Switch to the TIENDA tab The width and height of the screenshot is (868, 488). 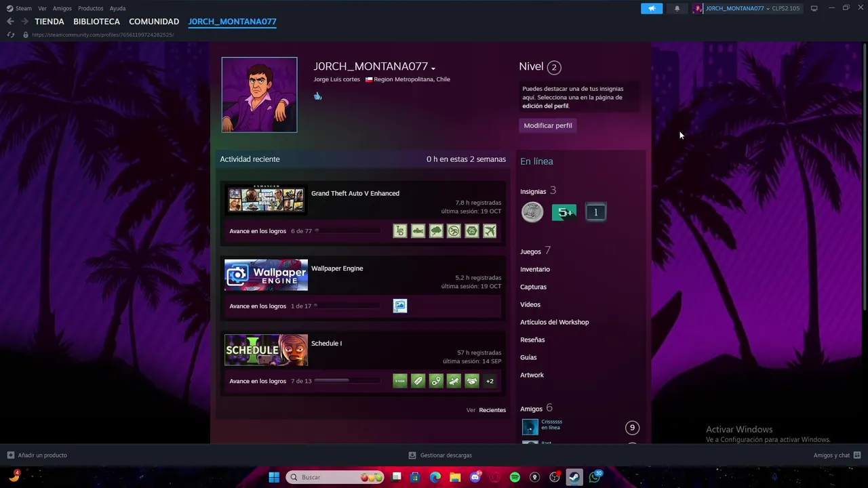pyautogui.click(x=50, y=22)
